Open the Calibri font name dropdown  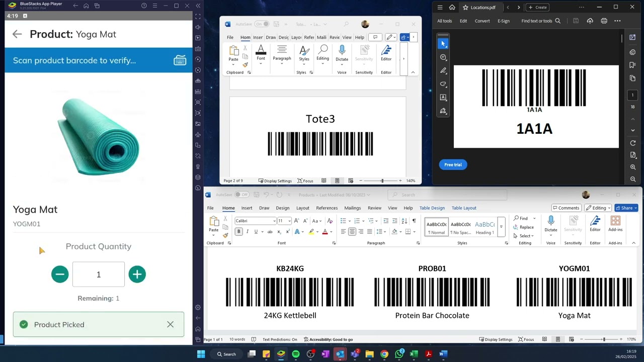click(x=274, y=221)
